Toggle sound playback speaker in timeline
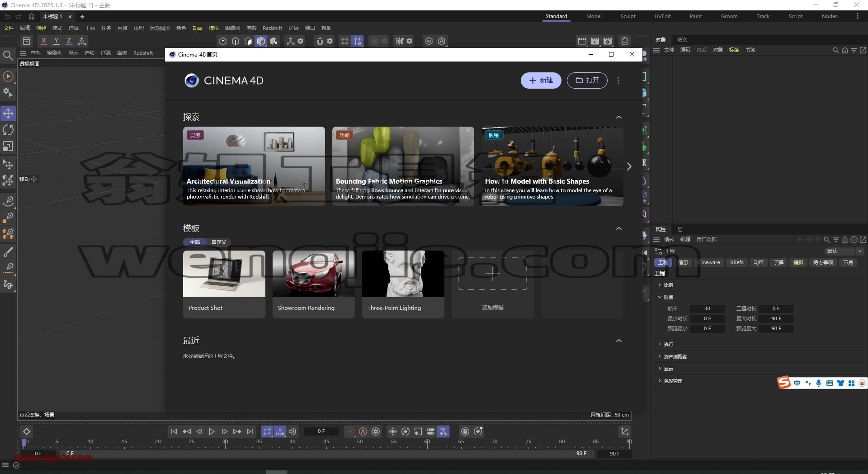Viewport: 868px width, 474px height. click(x=292, y=431)
